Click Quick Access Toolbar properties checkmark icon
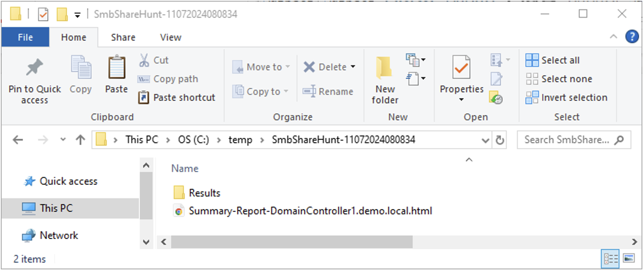644x271 pixels. [43, 15]
